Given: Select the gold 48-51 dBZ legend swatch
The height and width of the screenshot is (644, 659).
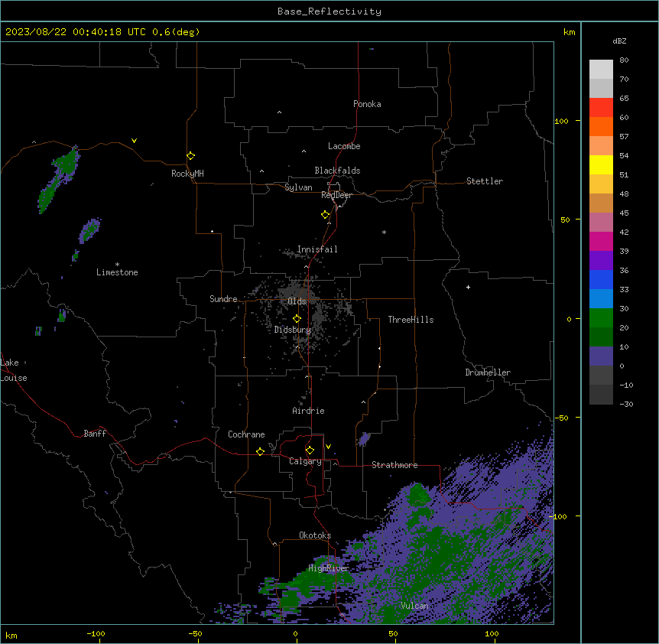Looking at the screenshot, I should coord(601,184).
